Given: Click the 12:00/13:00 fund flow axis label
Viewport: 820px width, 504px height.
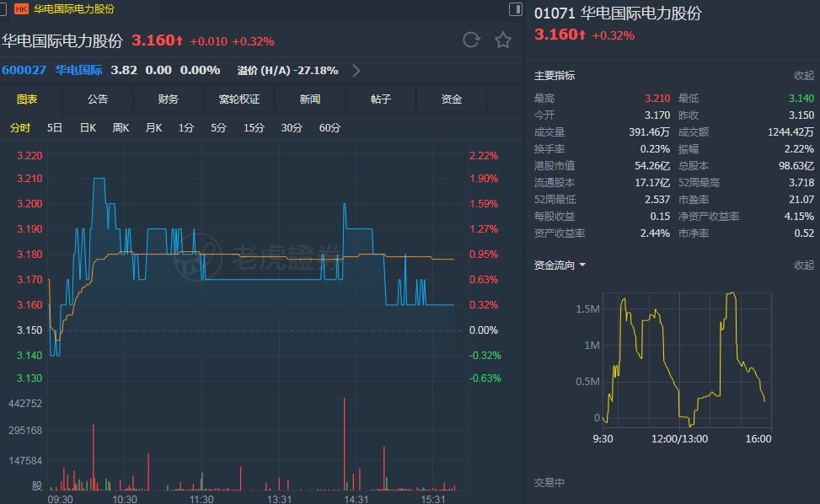Looking at the screenshot, I should [x=679, y=438].
